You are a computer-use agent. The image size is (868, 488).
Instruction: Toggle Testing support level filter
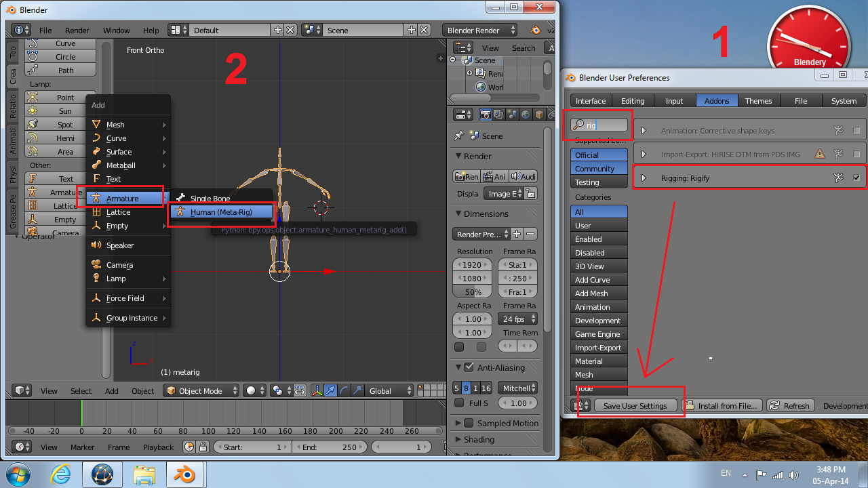coord(599,182)
